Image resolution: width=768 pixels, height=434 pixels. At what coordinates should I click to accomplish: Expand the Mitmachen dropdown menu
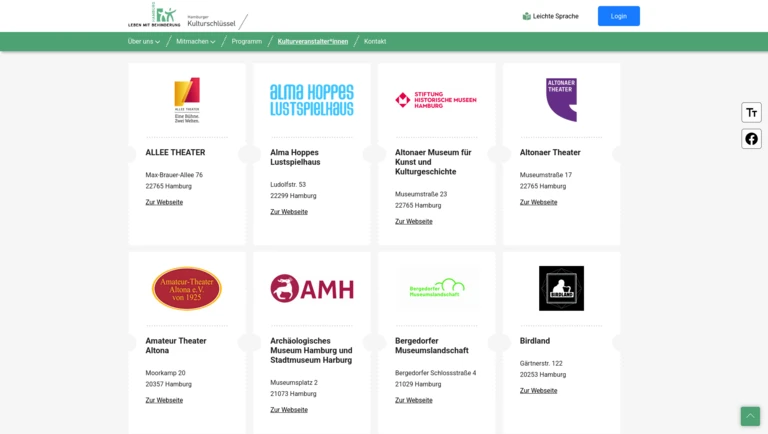196,42
